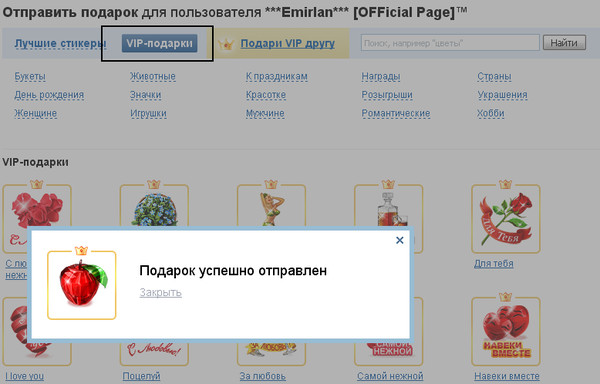Open the Значки category
Viewport: 600px width, 384px height.
(x=145, y=95)
